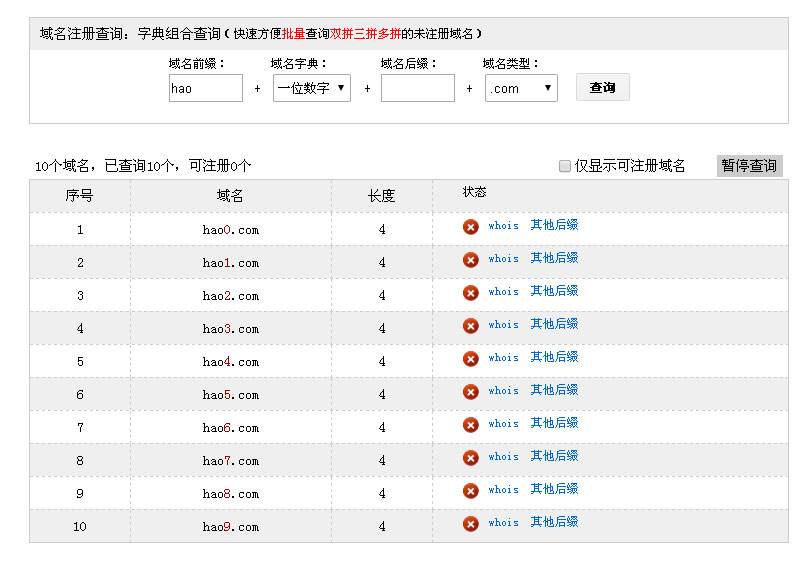The image size is (809, 566).
Task: Open the 域名字典 一位数字 dropdown
Action: [x=312, y=88]
